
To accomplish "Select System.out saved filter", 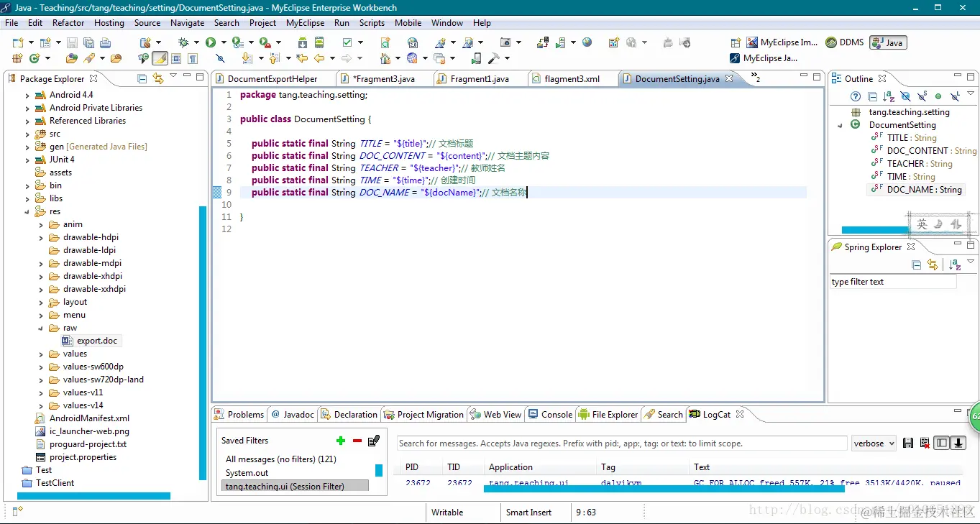I will [247, 472].
